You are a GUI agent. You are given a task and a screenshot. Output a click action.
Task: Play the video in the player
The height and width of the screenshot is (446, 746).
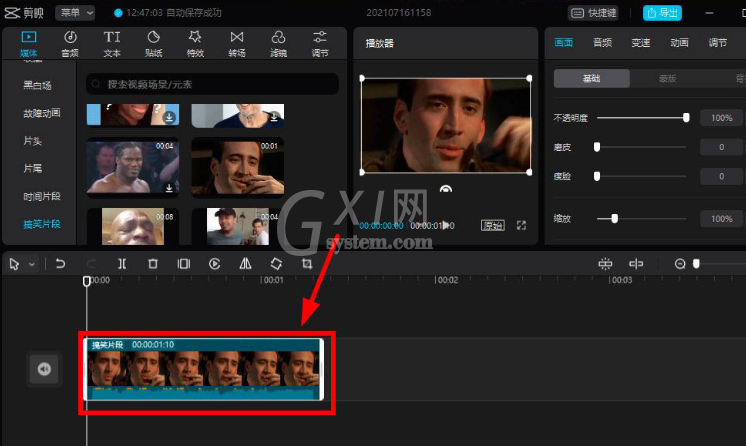point(446,225)
